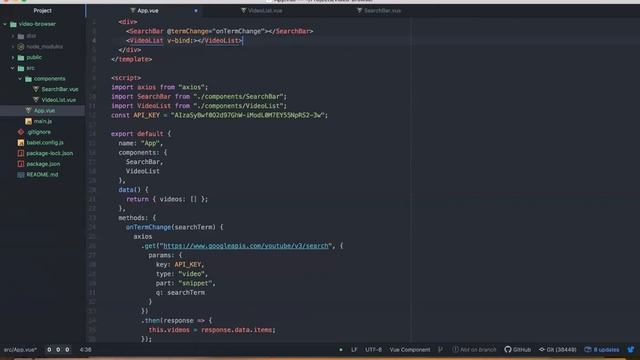The width and height of the screenshot is (640, 360).
Task: Click the opening <script> tag line
Action: point(126,78)
